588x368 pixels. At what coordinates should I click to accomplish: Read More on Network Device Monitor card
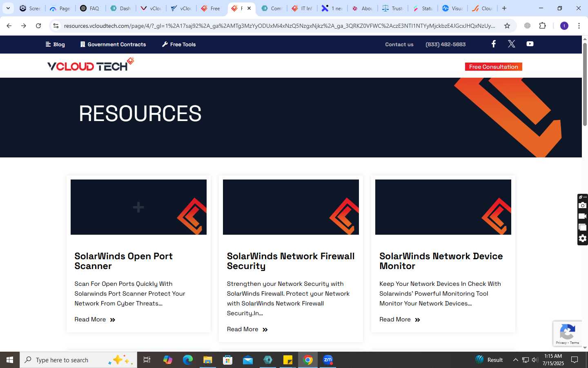coord(399,319)
